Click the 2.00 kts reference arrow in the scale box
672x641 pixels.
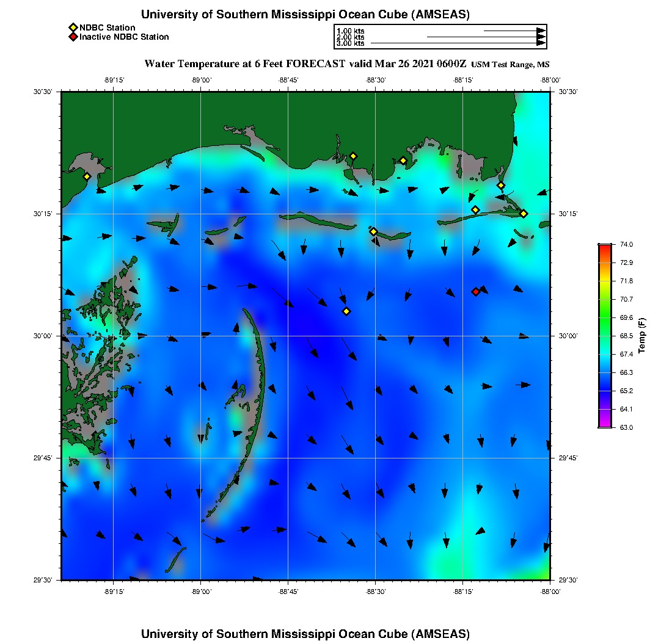(x=486, y=37)
